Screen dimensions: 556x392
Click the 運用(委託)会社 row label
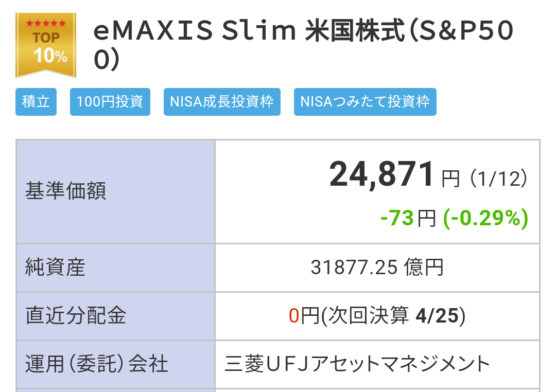click(96, 364)
